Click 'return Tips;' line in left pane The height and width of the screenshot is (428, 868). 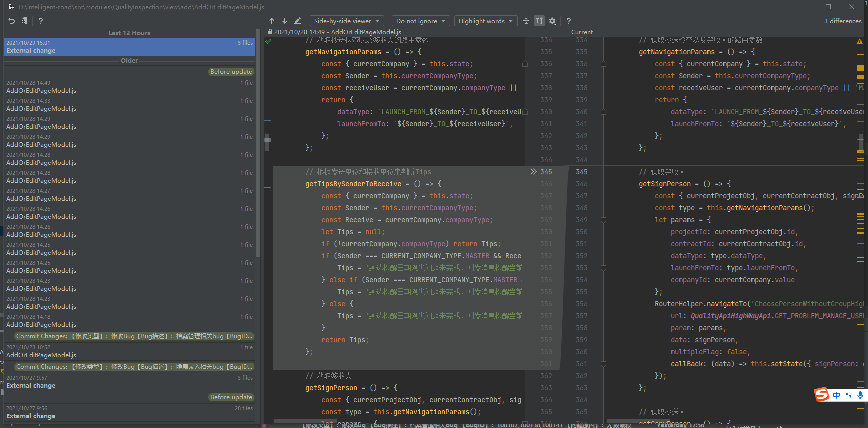pos(345,340)
